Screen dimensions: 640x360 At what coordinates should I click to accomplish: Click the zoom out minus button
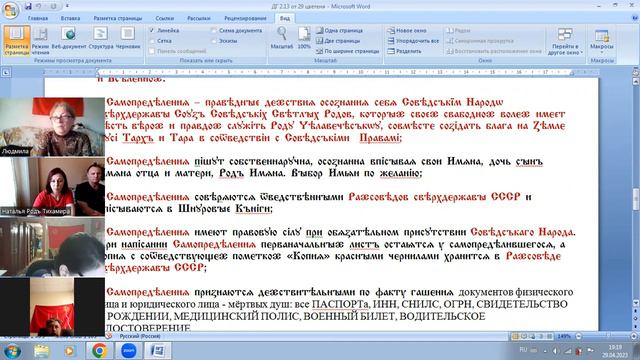pyautogui.click(x=578, y=336)
